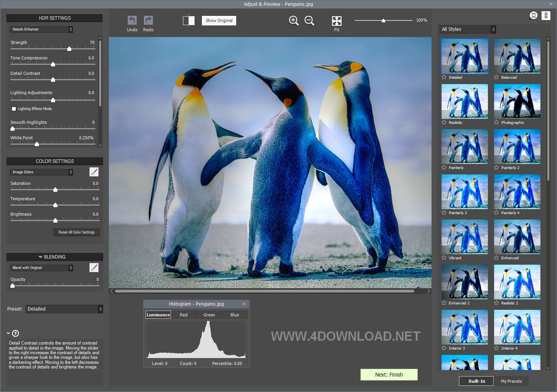This screenshot has width=557, height=392.
Task: Open the Image Colors dropdown
Action: (41, 172)
